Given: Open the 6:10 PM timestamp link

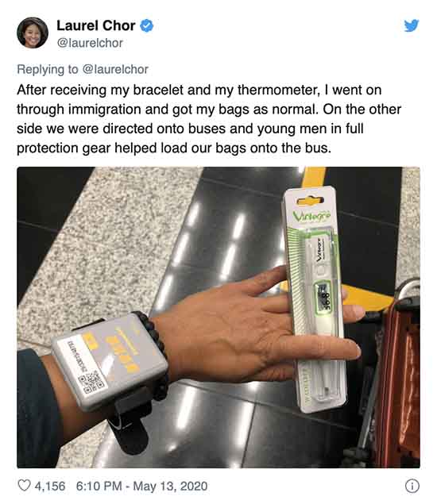Looking at the screenshot, I should tap(99, 486).
